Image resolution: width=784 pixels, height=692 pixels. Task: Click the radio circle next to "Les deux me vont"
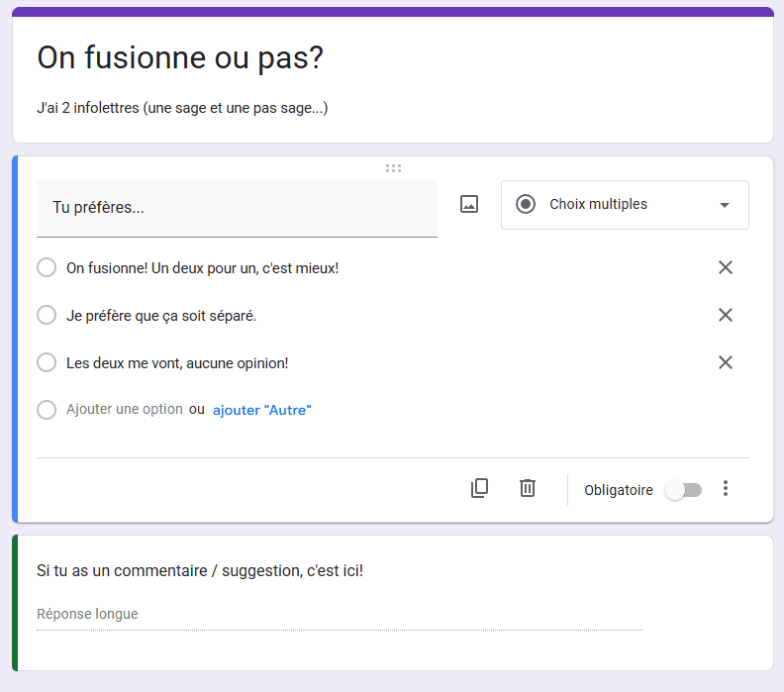point(47,362)
